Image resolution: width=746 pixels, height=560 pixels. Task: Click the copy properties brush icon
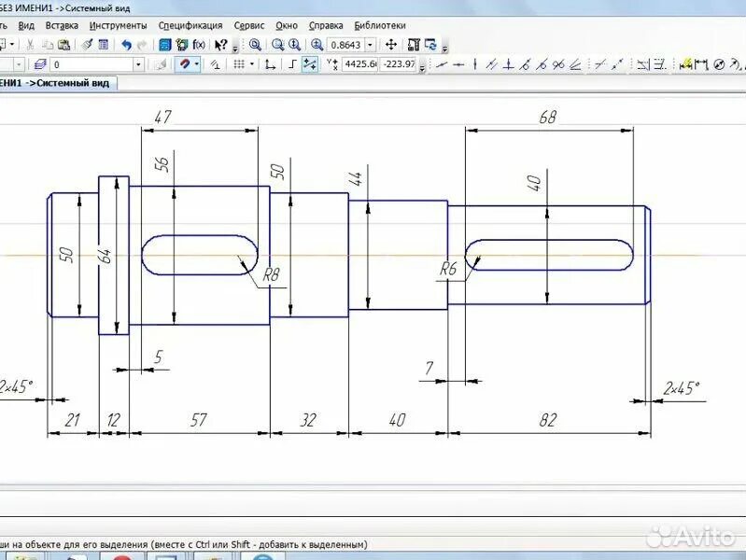pos(87,45)
